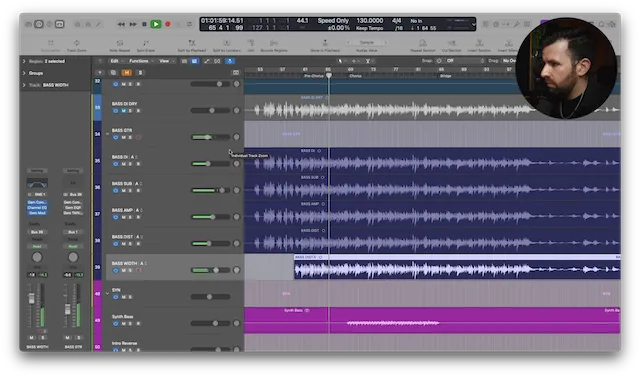Click the Duplicate Track icon

pos(113,73)
